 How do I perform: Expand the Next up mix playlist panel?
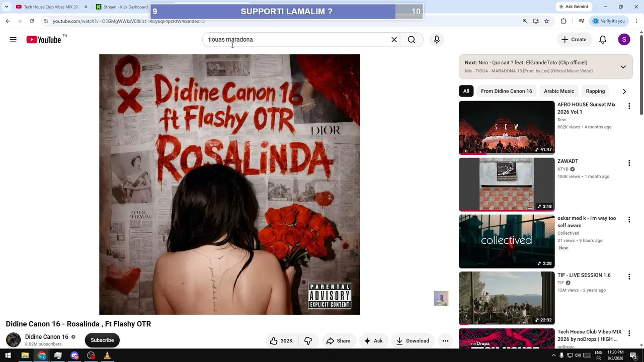[623, 67]
